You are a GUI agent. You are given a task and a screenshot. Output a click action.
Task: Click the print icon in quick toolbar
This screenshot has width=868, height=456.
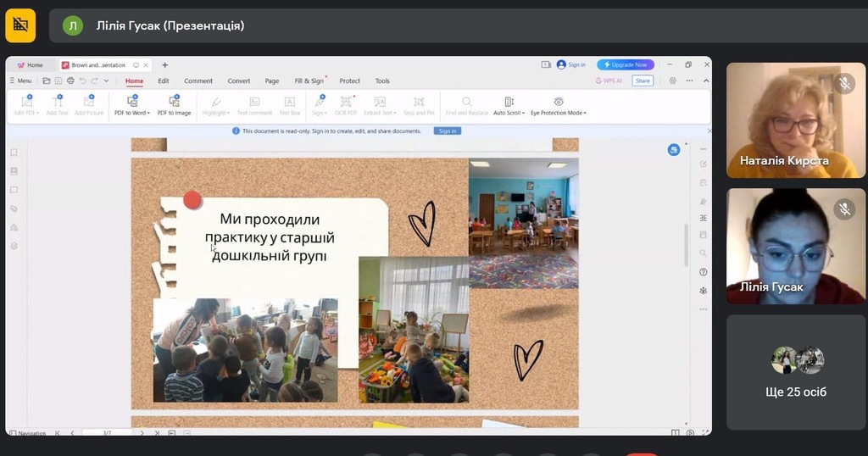[x=70, y=81]
